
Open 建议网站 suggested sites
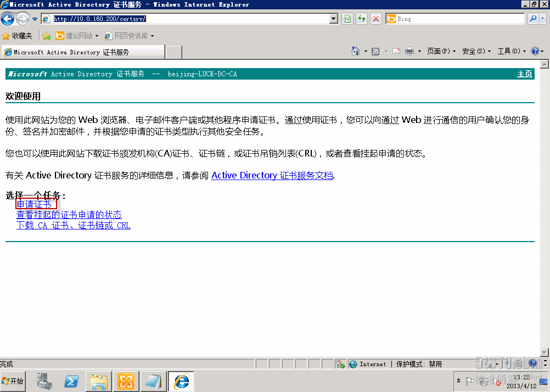tap(77, 36)
